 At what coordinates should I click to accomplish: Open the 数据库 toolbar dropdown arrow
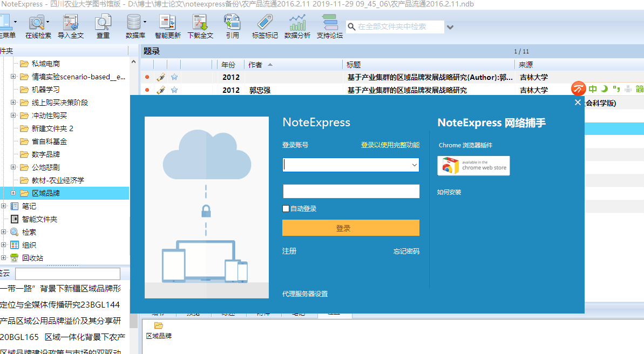[x=145, y=22]
